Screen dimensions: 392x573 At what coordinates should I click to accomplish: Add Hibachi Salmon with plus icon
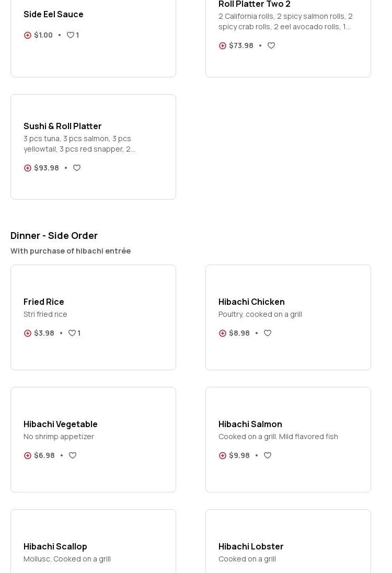point(223,455)
